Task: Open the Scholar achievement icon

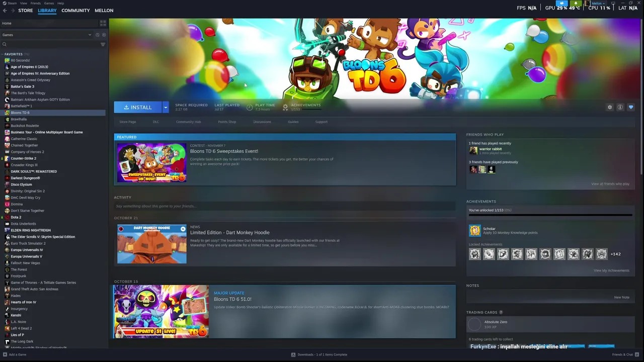Action: click(x=475, y=231)
